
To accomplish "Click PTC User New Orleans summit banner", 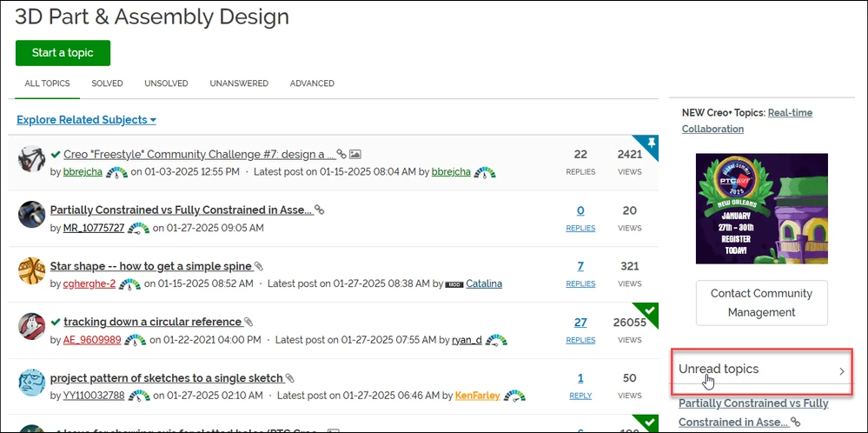I will [762, 208].
